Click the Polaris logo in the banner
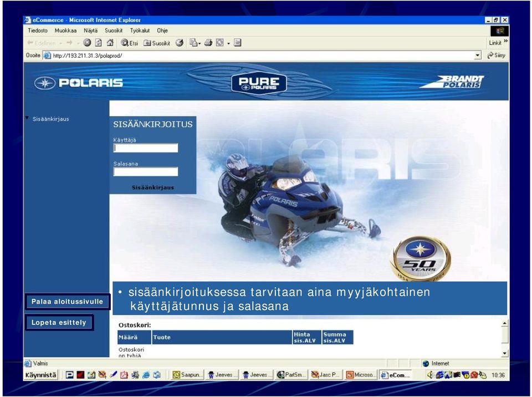This screenshot has width=532, height=397. 78,83
